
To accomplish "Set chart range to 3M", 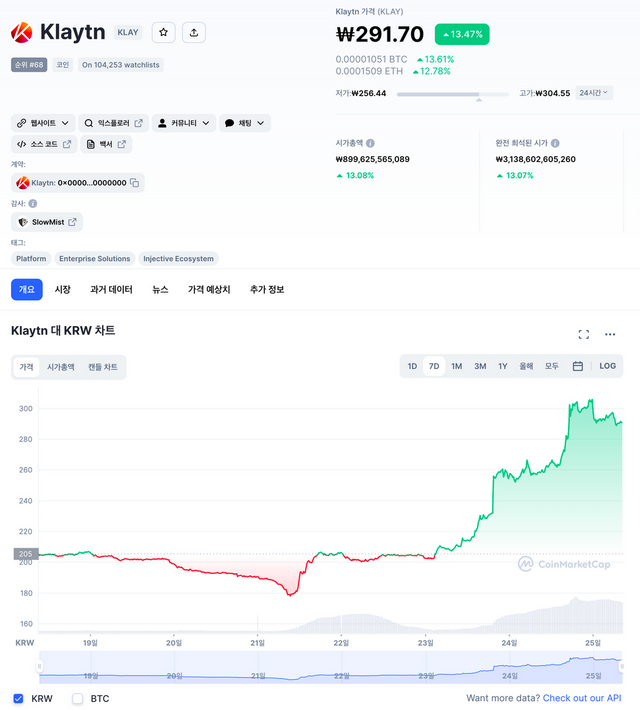I will point(480,366).
